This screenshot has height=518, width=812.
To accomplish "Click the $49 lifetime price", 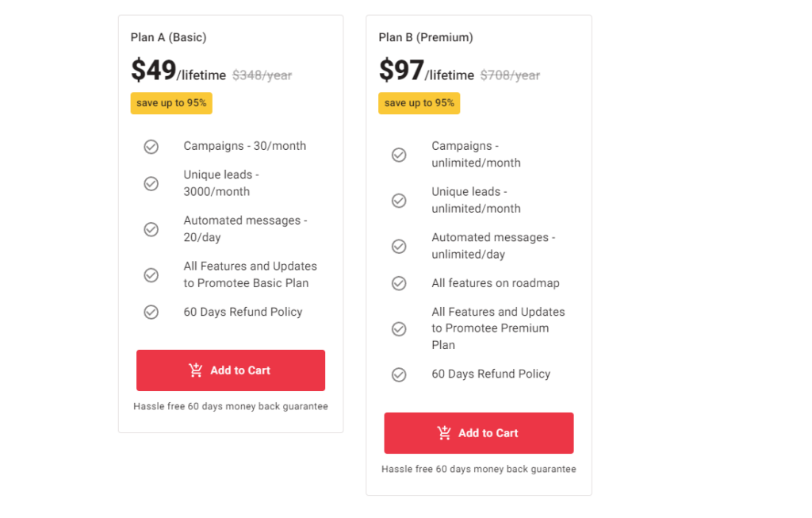I will 154,71.
